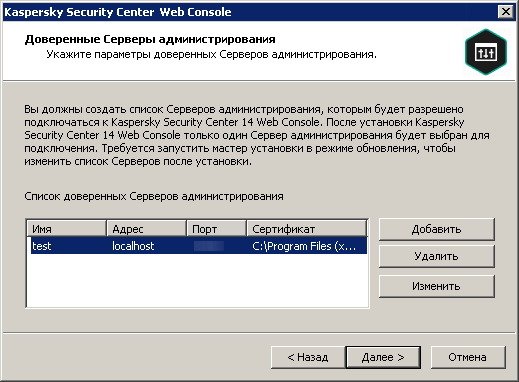Go back with the Назад button
Image resolution: width=519 pixels, height=382 pixels.
coord(308,357)
